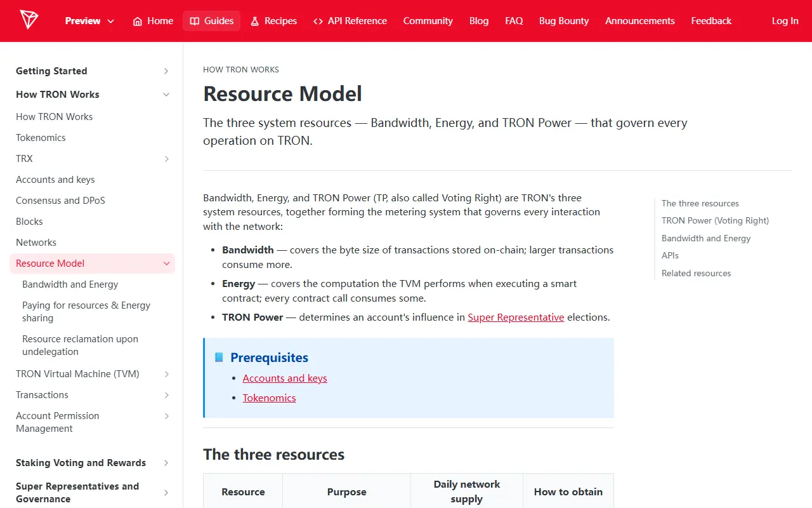Viewport: 812px width, 508px height.
Task: Click the Resource column header
Action: [243, 491]
